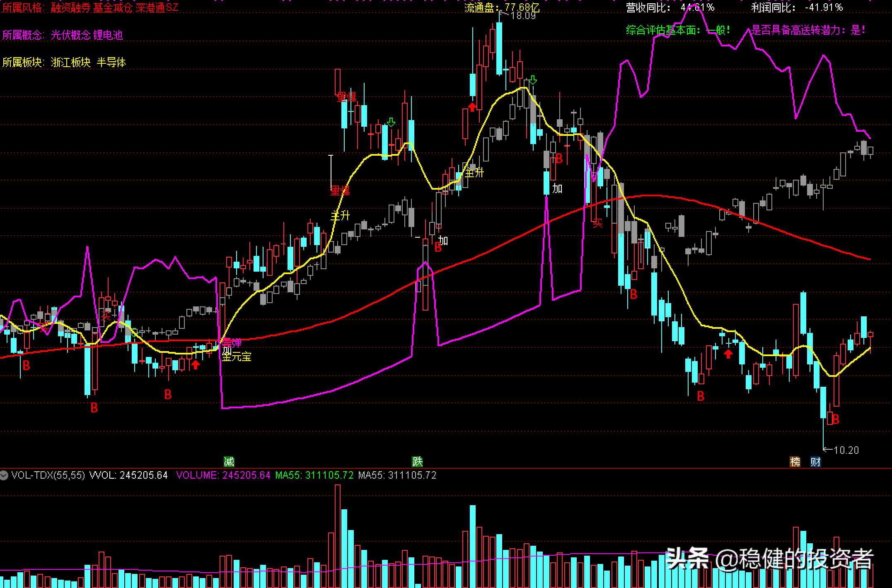Click the red up arrow near 金元宝
Screen dimensions: 892x588
pos(196,365)
